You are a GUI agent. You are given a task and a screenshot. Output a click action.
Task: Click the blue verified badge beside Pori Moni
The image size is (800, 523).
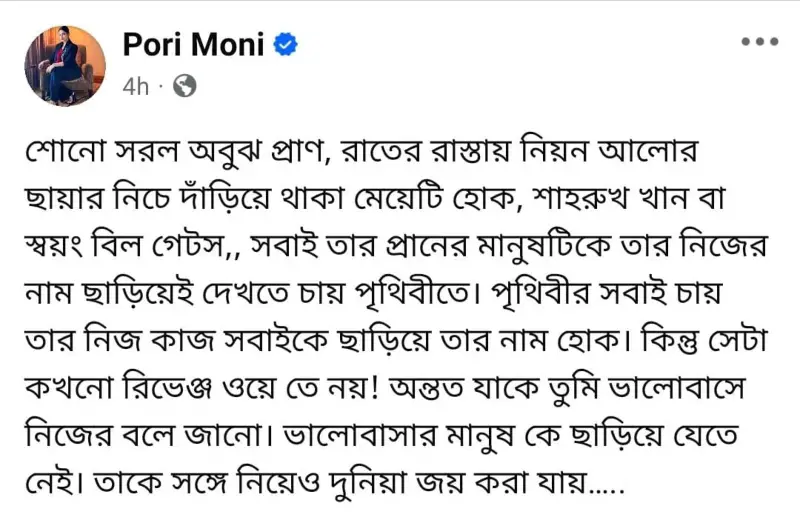click(x=286, y=44)
